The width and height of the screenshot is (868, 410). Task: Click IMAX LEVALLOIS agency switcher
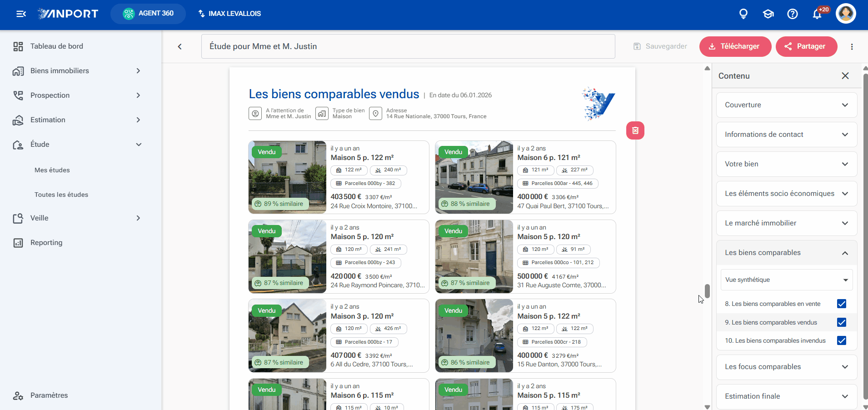[229, 14]
